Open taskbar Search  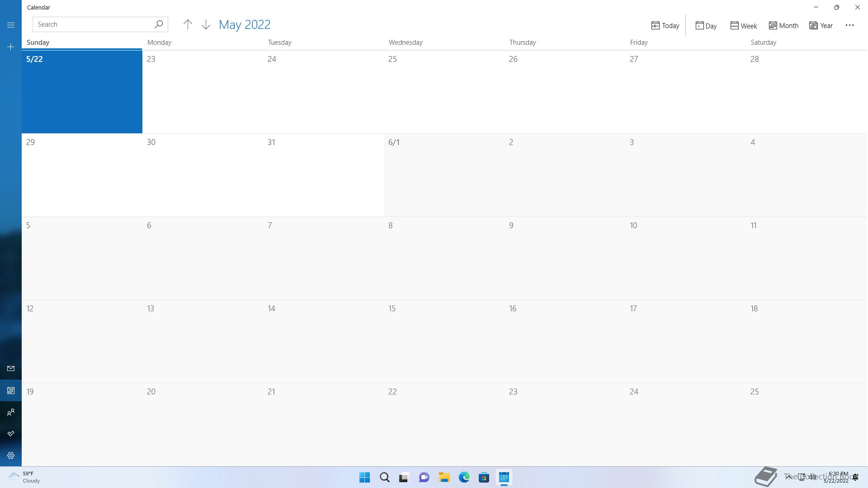pyautogui.click(x=385, y=478)
